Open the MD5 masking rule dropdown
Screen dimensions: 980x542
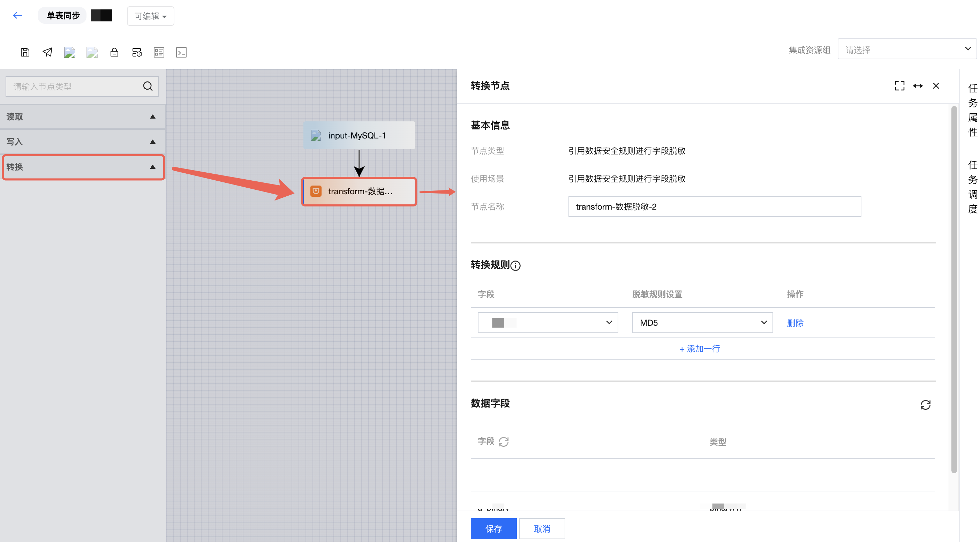(702, 323)
